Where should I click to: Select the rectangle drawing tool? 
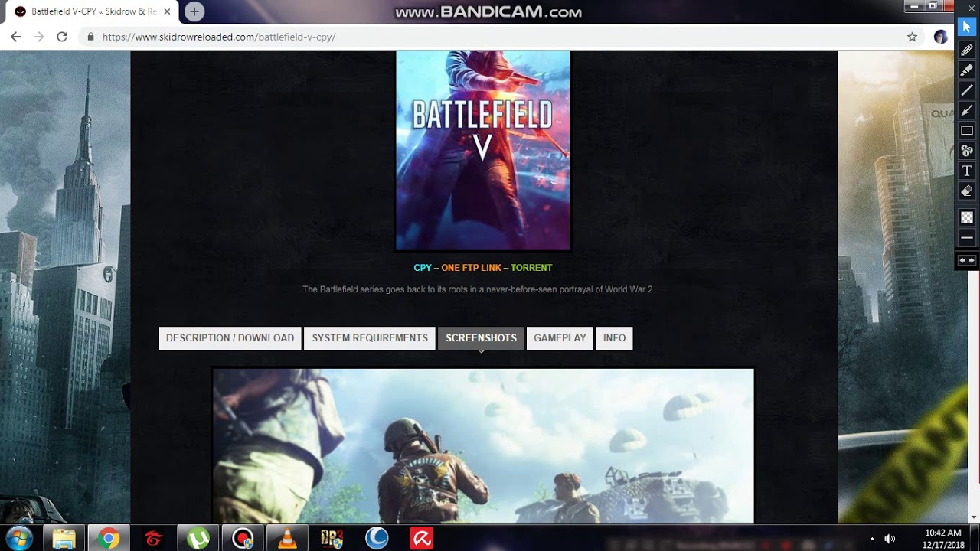pos(967,130)
